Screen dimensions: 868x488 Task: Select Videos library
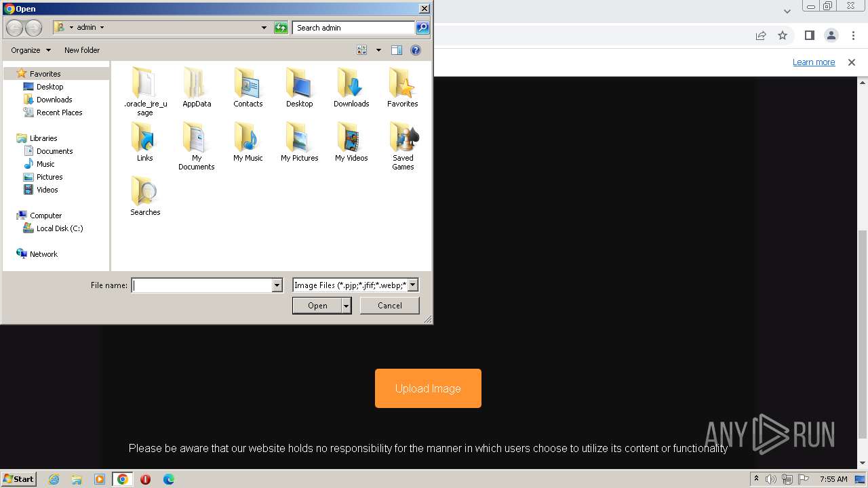pyautogui.click(x=47, y=190)
